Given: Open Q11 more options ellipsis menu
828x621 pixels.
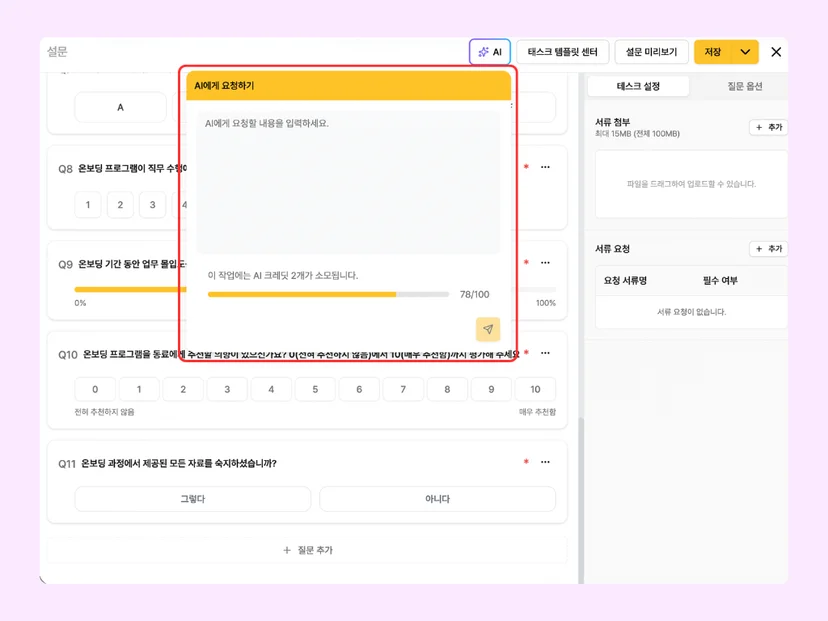Looking at the screenshot, I should [x=545, y=462].
